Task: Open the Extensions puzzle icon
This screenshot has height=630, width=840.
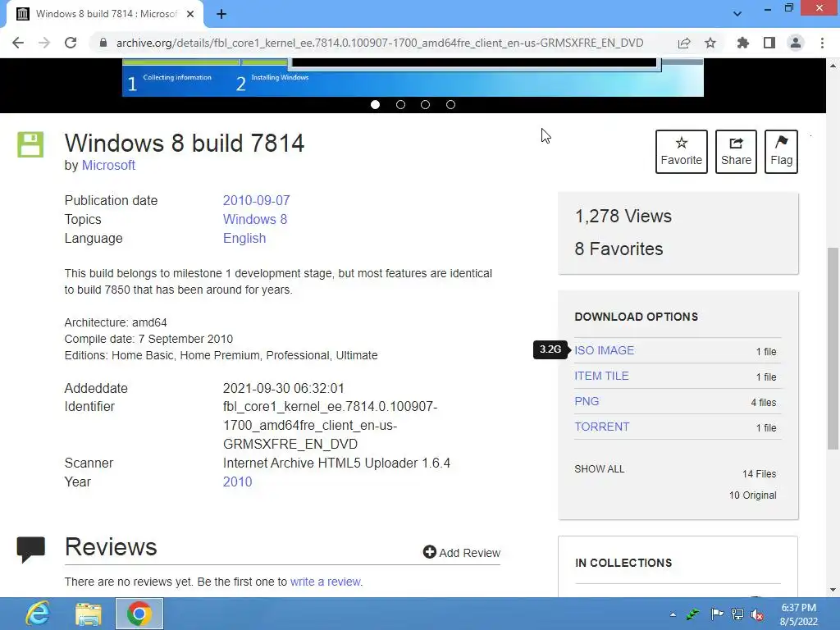Action: click(x=742, y=43)
